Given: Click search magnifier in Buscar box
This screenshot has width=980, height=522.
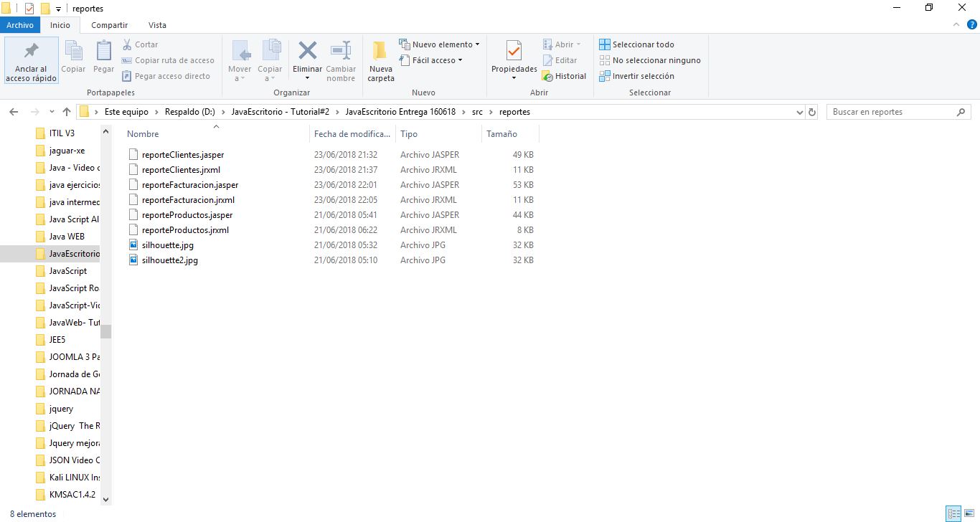Looking at the screenshot, I should click(x=961, y=112).
